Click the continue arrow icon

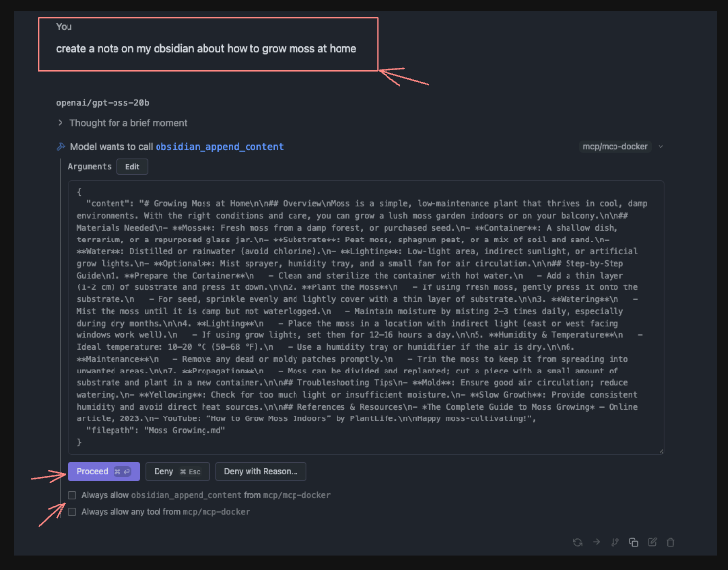pyautogui.click(x=596, y=542)
